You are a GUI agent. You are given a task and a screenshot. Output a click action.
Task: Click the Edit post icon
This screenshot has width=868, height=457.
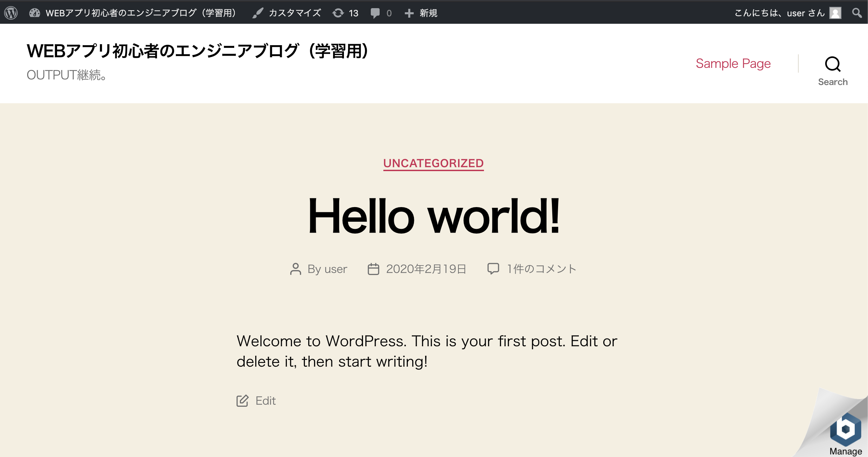tap(242, 400)
